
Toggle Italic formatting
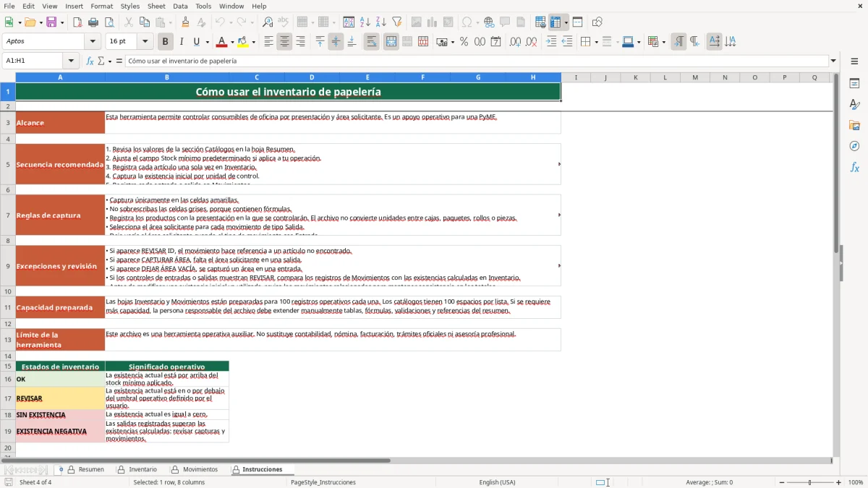(x=182, y=42)
